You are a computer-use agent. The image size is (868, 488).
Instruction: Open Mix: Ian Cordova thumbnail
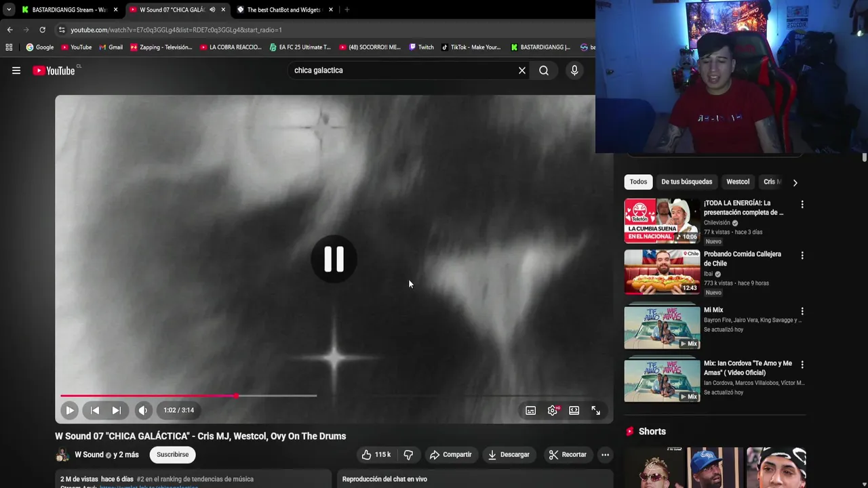pos(662,381)
